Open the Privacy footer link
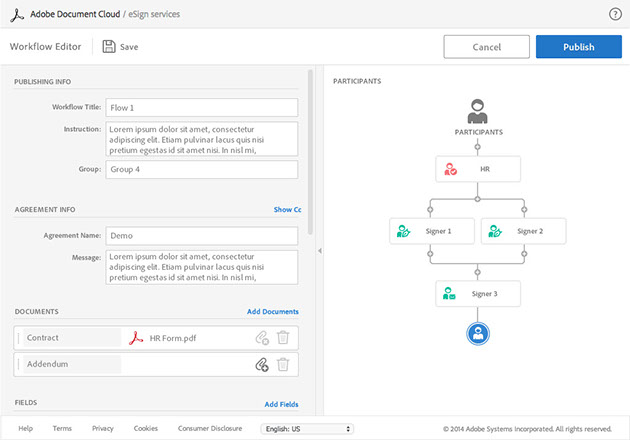 point(102,428)
